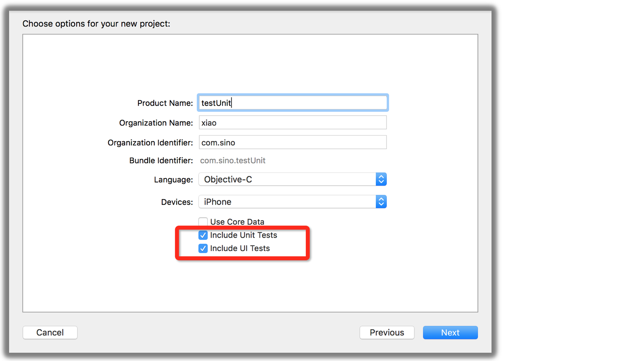Click the "Use Core Data" label text
644x361 pixels.
[x=237, y=222]
